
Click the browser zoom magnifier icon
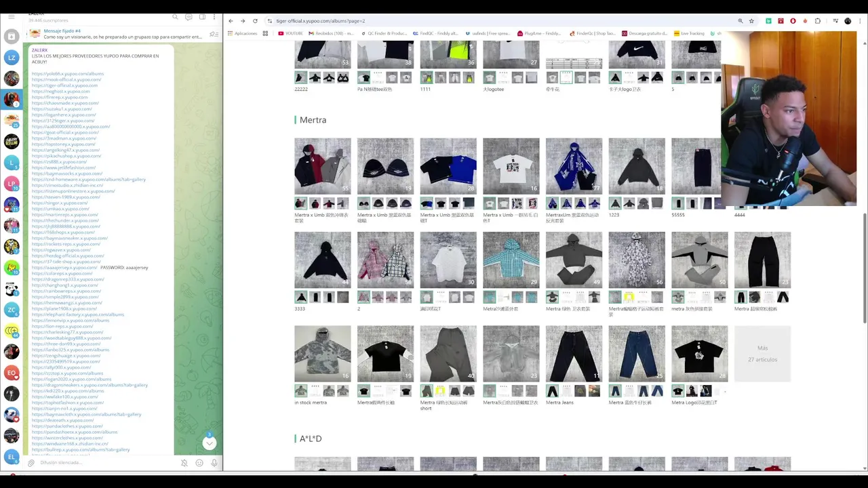(740, 21)
